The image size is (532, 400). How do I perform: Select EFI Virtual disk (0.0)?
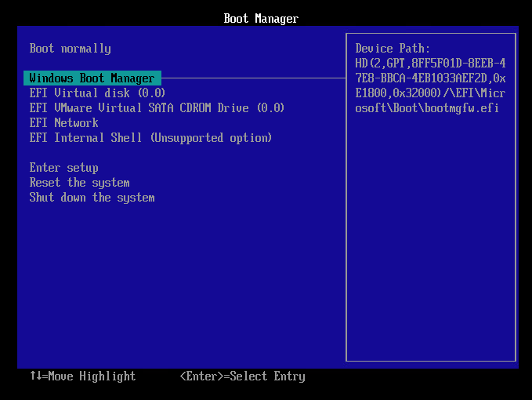[97, 93]
